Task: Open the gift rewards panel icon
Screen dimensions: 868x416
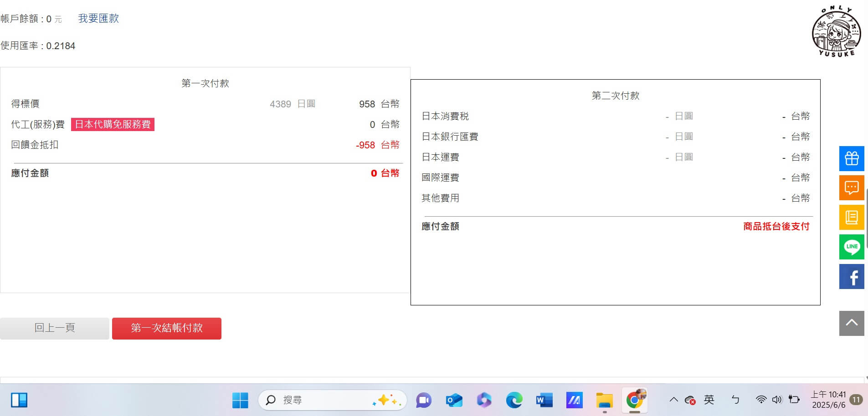Action: [x=852, y=158]
